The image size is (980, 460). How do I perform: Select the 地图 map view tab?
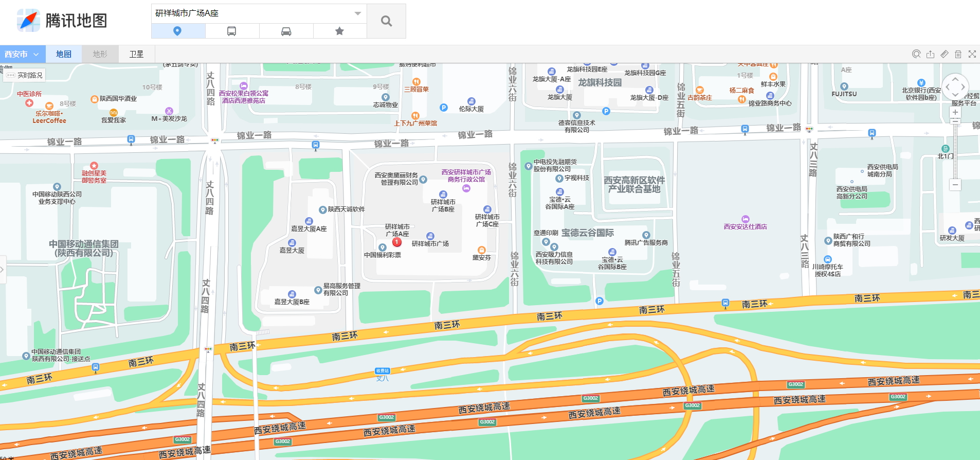click(64, 54)
